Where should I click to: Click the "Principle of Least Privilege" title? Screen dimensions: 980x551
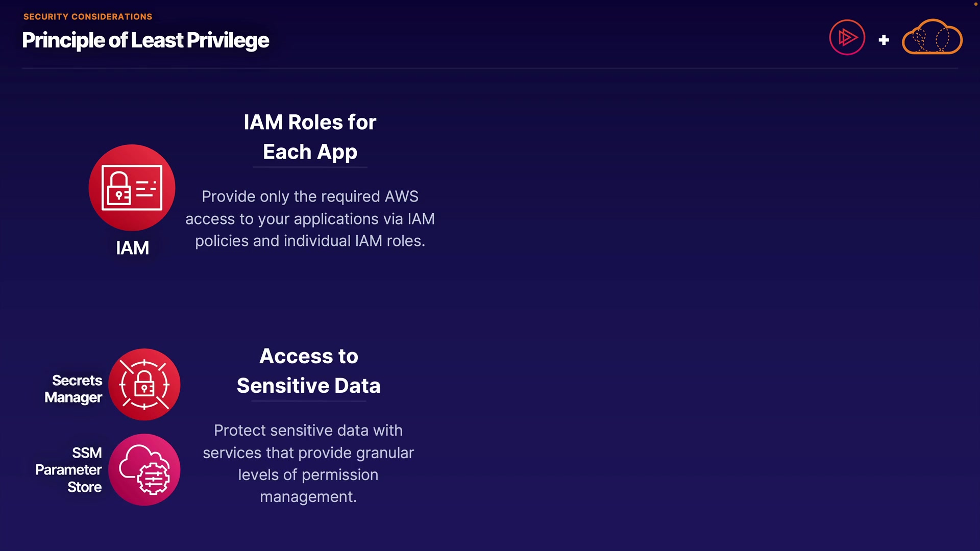pyautogui.click(x=145, y=40)
